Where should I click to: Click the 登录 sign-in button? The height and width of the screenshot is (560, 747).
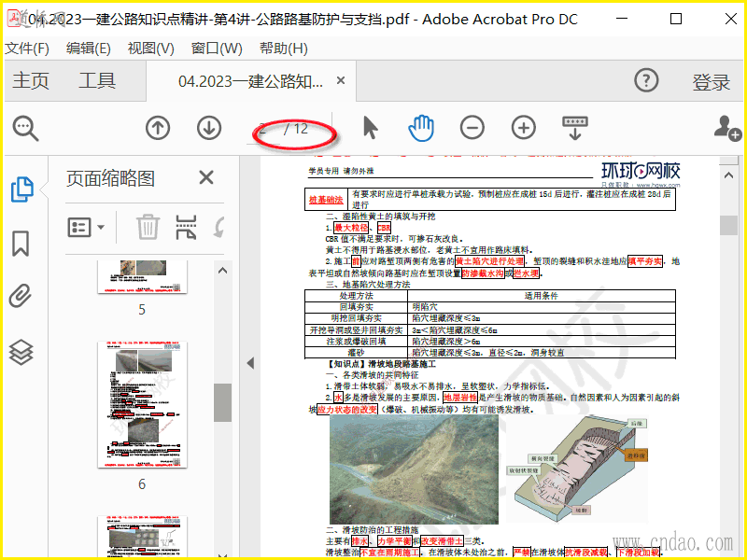[x=712, y=82]
